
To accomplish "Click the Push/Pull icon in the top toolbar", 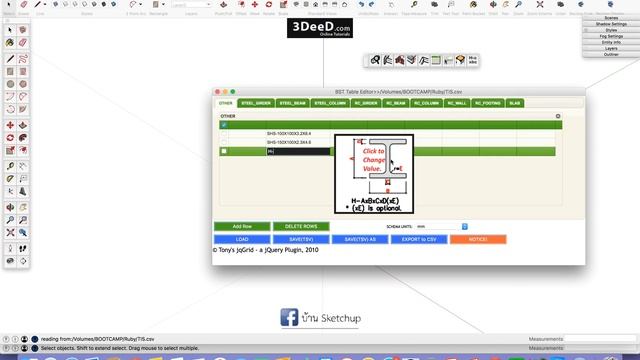I will tap(223, 4).
